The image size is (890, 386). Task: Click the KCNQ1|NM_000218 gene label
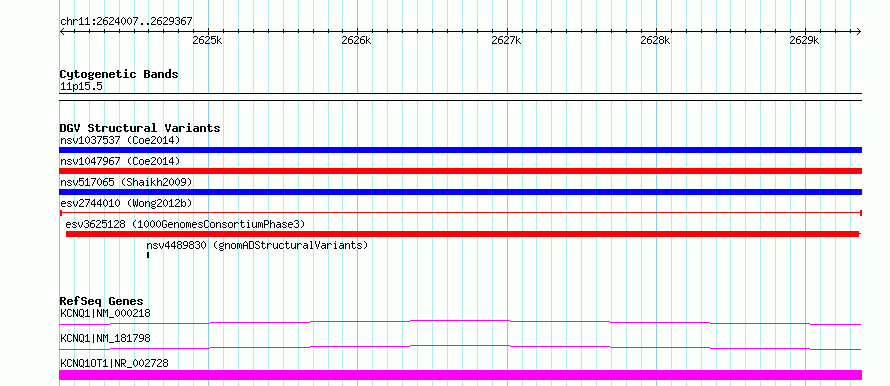click(105, 313)
